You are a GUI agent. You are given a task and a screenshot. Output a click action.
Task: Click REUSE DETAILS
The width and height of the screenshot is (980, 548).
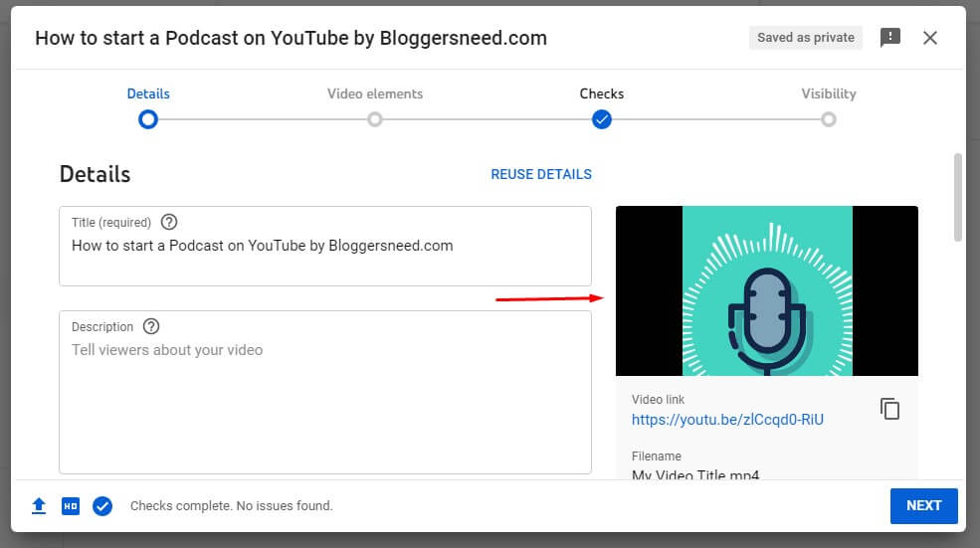(x=541, y=174)
